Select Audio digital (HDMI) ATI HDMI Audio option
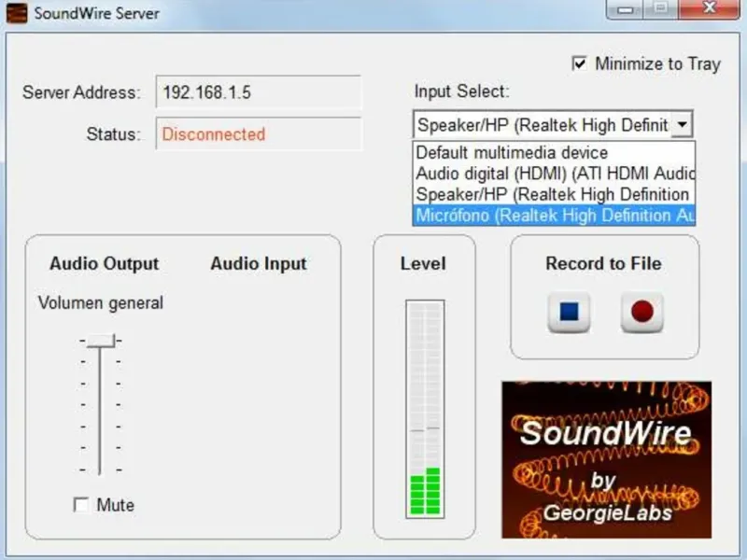Viewport: 747px width, 560px height. pos(554,174)
